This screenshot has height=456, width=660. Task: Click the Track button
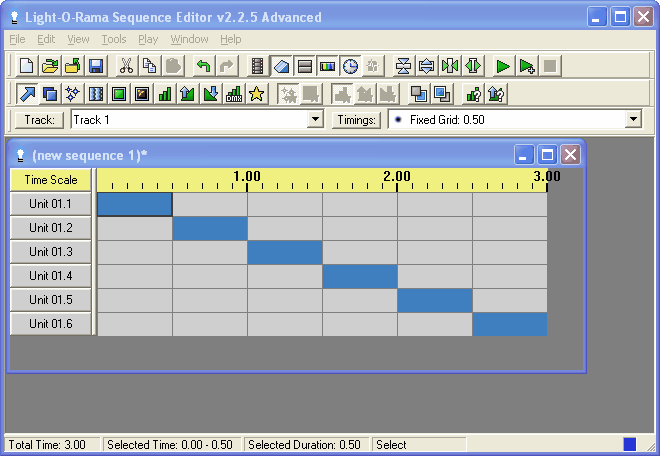[40, 120]
